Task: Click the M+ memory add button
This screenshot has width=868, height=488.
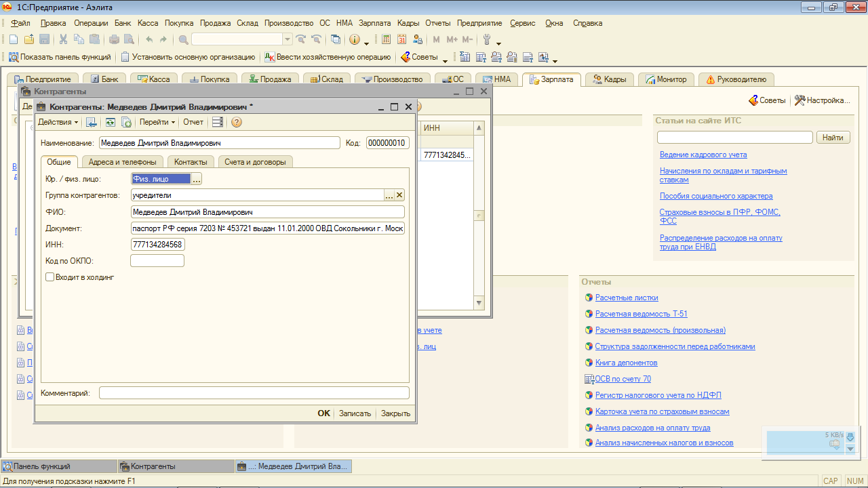Action: 452,39
